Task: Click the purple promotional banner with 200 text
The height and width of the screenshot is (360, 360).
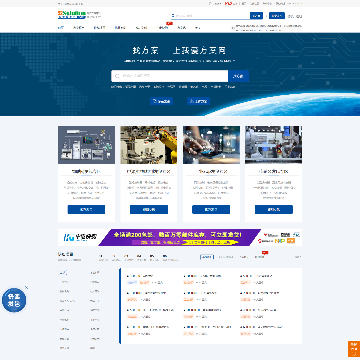Action: coord(180,237)
